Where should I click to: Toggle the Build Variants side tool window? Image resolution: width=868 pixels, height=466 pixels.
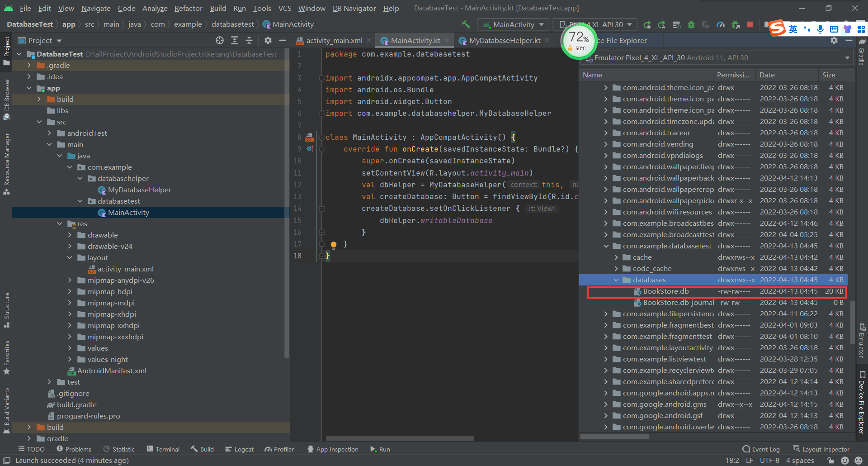(6, 410)
